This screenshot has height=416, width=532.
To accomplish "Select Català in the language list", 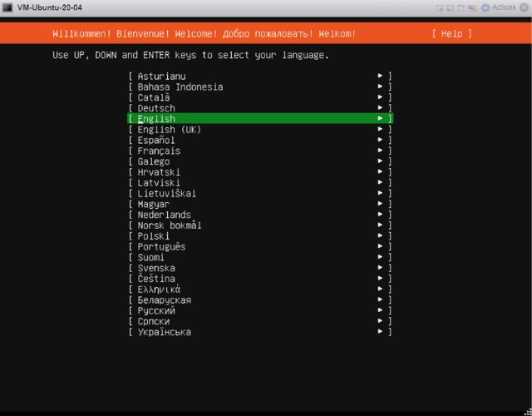I will click(x=260, y=97).
